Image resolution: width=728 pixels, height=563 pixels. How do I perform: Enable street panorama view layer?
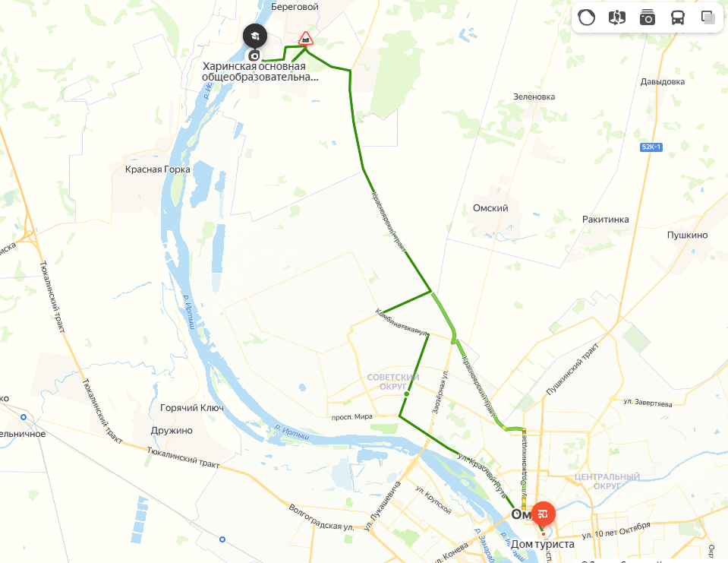pos(616,17)
